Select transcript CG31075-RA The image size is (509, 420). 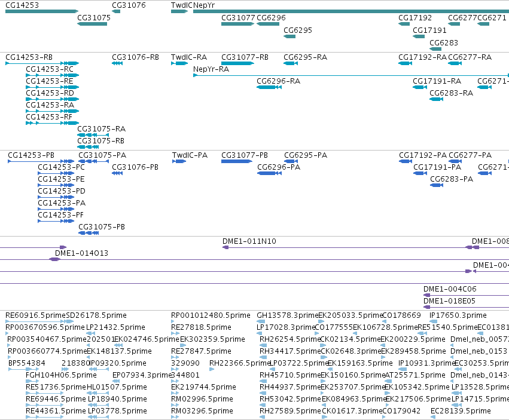coord(93,135)
